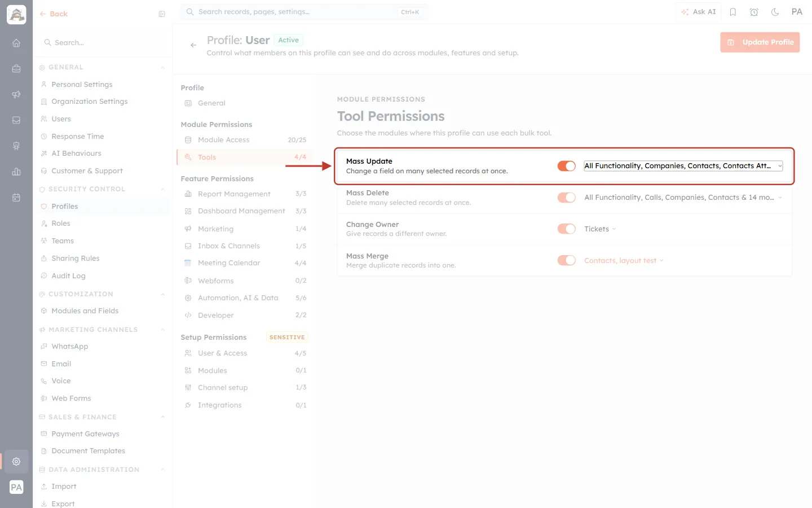Open the home icon in the left rail
Viewport: 812px width, 508px height.
[x=16, y=43]
